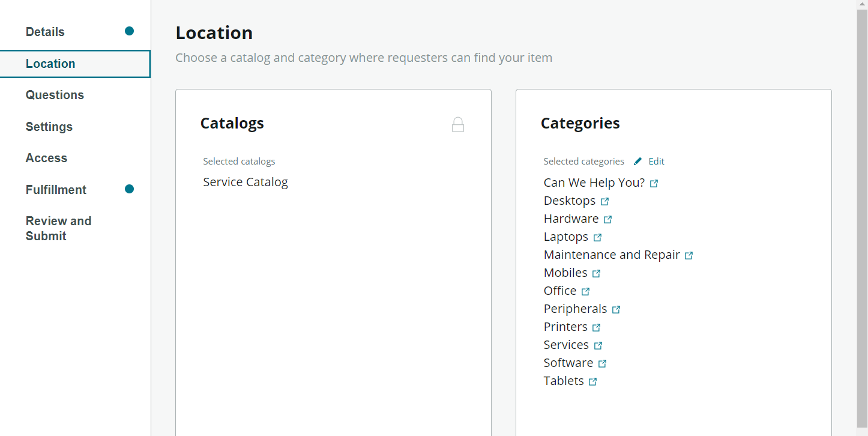The height and width of the screenshot is (436, 868).
Task: Navigate to the Access section
Action: 46,158
